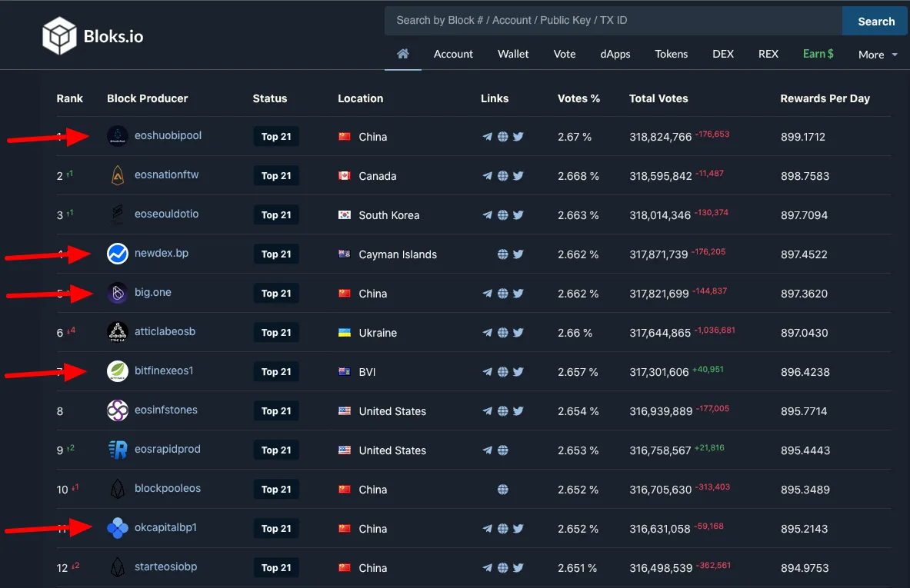Expand the More dropdown menu

coord(878,55)
